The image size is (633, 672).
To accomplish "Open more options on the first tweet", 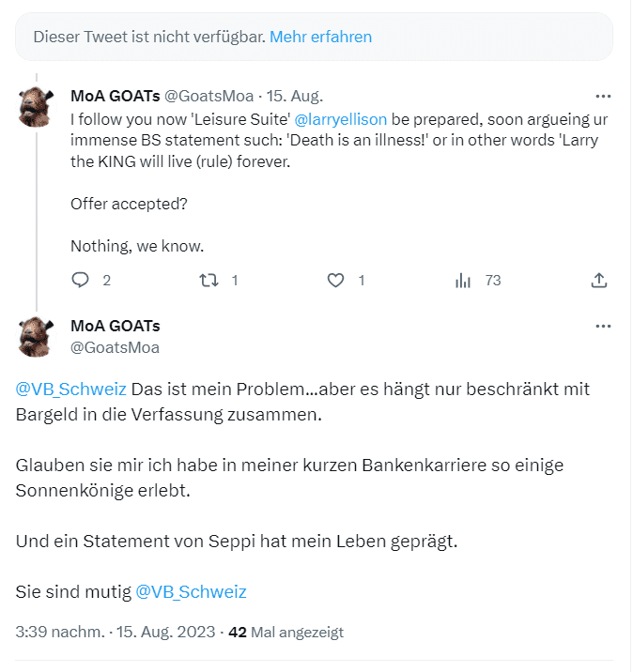I will pos(604,96).
